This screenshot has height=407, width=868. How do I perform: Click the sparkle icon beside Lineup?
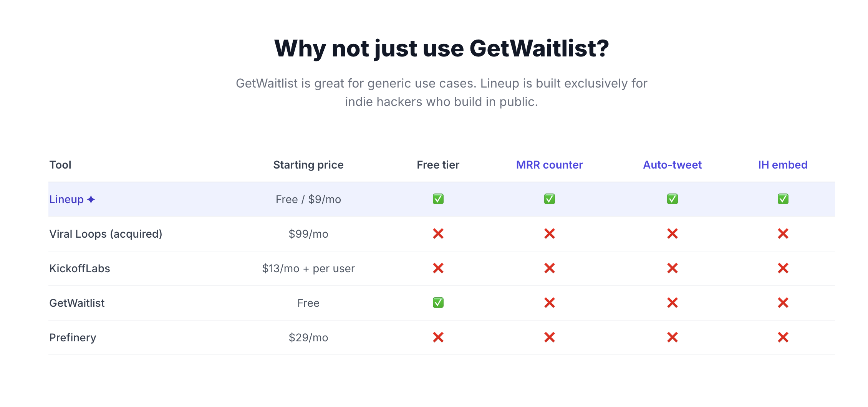tap(91, 199)
